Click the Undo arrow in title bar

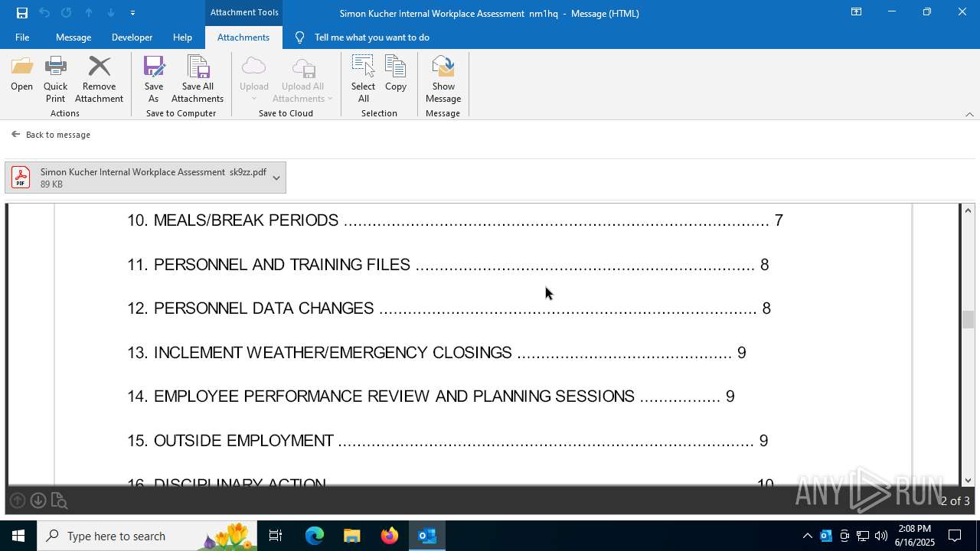[x=44, y=13]
